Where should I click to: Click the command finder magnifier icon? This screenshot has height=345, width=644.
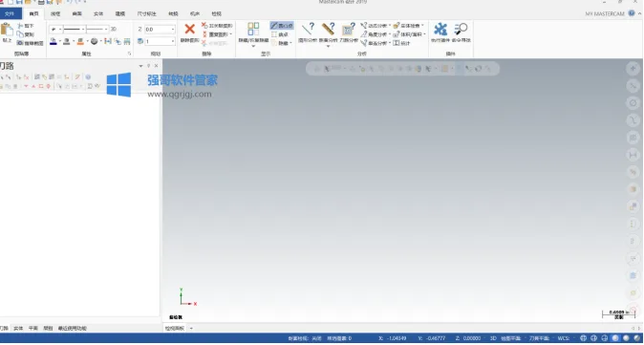click(461, 30)
